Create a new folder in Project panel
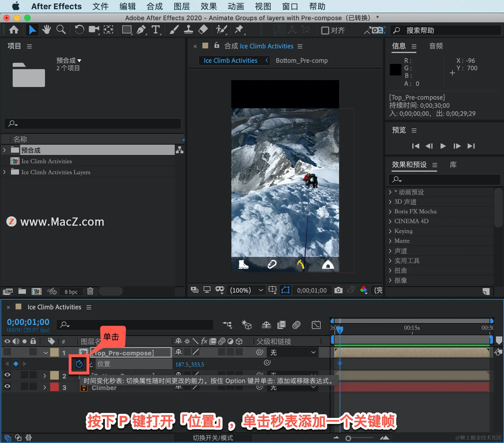The width and height of the screenshot is (504, 443). pyautogui.click(x=22, y=291)
